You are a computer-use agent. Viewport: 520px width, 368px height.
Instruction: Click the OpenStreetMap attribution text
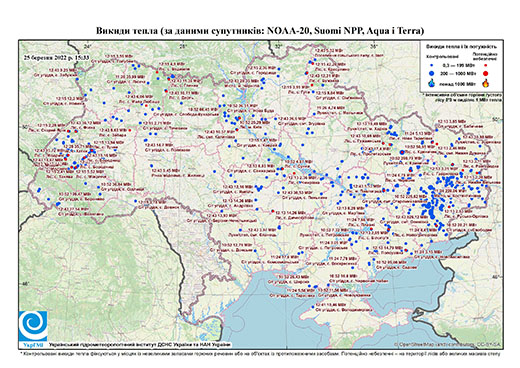pyautogui.click(x=447, y=344)
